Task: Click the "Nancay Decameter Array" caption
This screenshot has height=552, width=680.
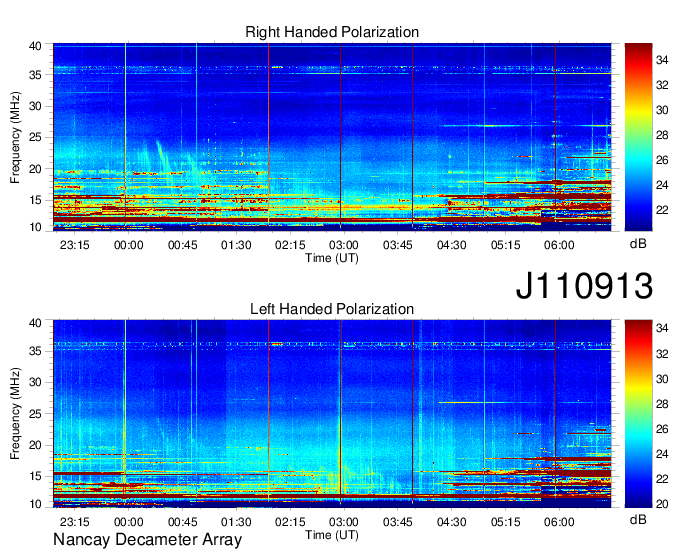Action: 147,540
